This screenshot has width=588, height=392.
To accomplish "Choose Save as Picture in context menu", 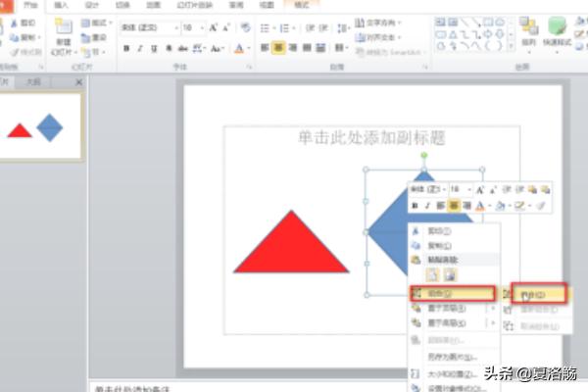I will (x=455, y=357).
